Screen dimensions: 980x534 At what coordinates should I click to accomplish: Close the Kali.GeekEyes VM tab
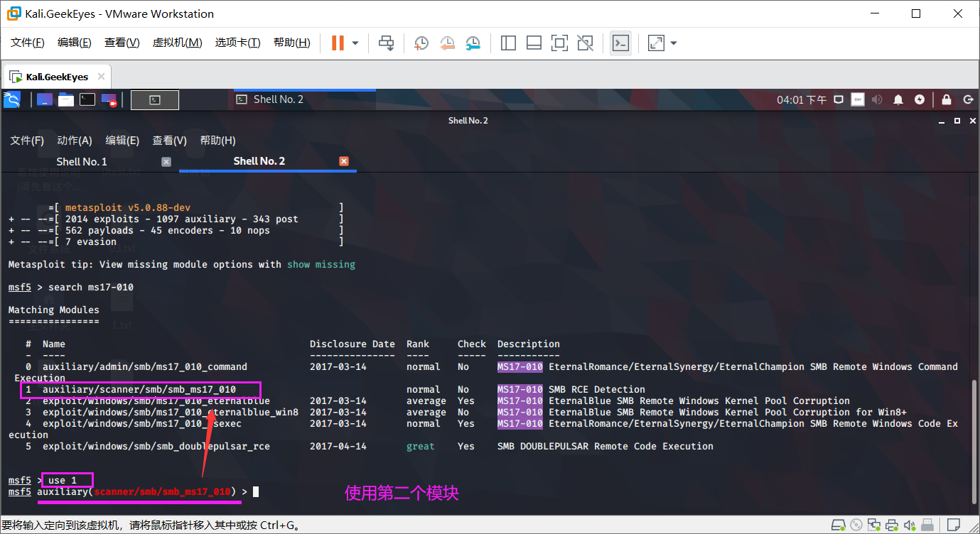[x=102, y=77]
